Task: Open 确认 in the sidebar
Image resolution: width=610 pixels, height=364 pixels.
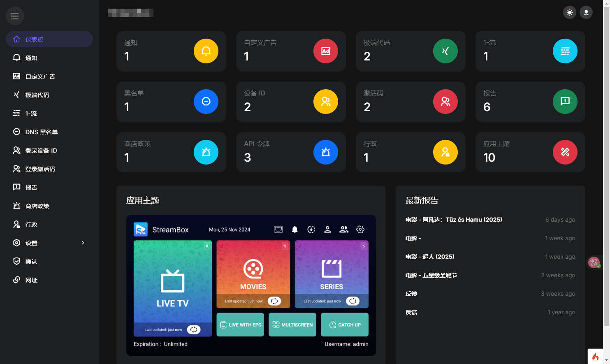Action: coord(49,261)
